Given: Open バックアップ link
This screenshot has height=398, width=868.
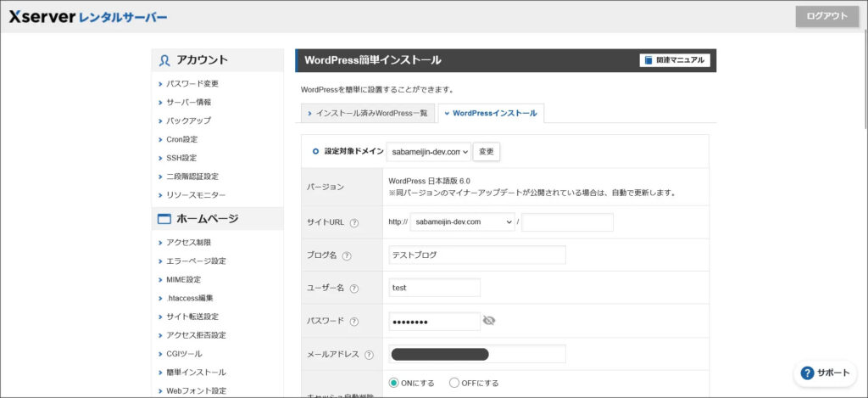Looking at the screenshot, I should (x=188, y=121).
